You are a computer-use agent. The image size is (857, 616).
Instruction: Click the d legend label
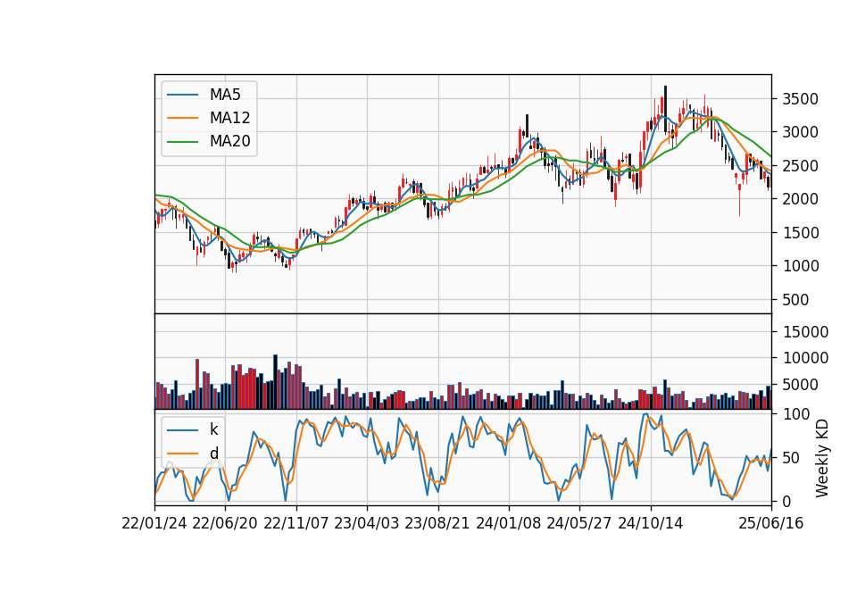click(214, 454)
